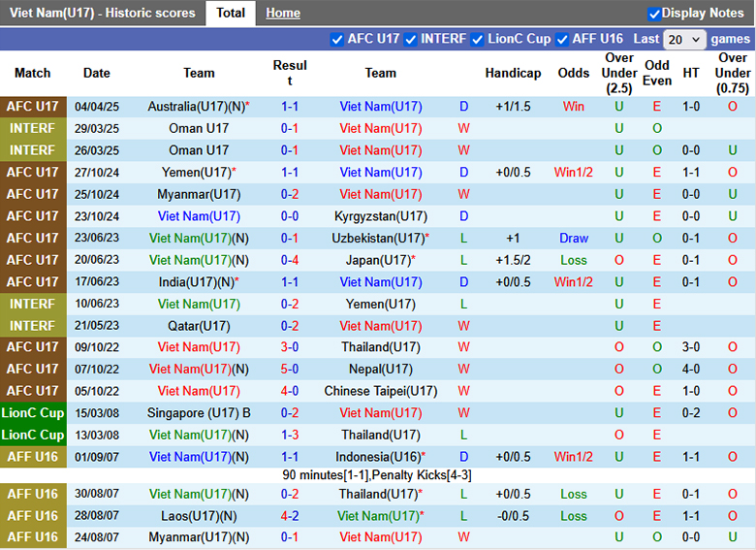Image resolution: width=756 pixels, height=550 pixels.
Task: Click the LionC Cup label dated 13/03/08
Action: pos(33,436)
